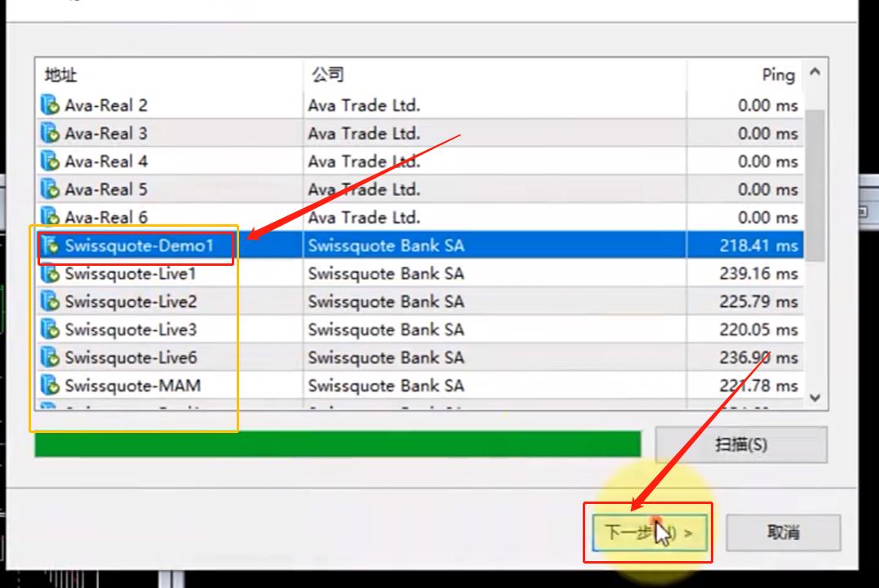Click the Swissquote-Demo1 server icon

(x=51, y=245)
